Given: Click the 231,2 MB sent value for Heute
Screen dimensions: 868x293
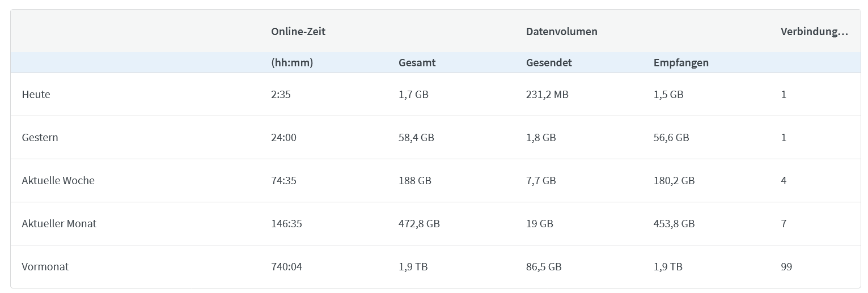Looking at the screenshot, I should click(547, 95).
